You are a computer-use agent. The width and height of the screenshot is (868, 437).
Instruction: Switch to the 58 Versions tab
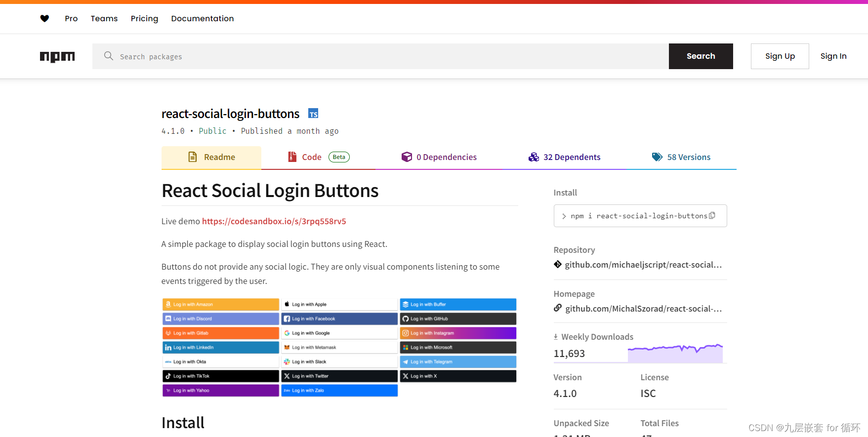tap(681, 158)
